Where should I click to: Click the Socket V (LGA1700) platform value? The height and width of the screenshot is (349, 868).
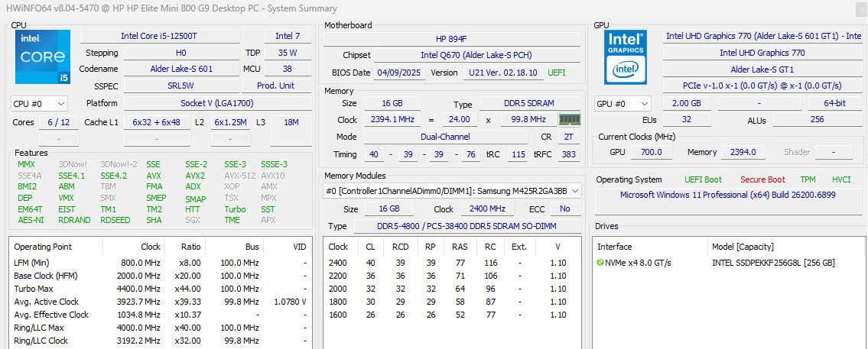pyautogui.click(x=217, y=103)
